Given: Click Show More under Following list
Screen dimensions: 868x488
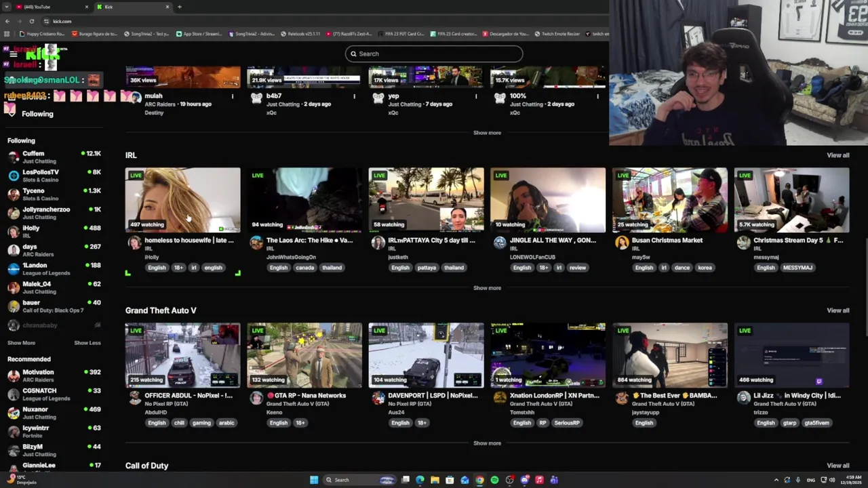Looking at the screenshot, I should 21,343.
